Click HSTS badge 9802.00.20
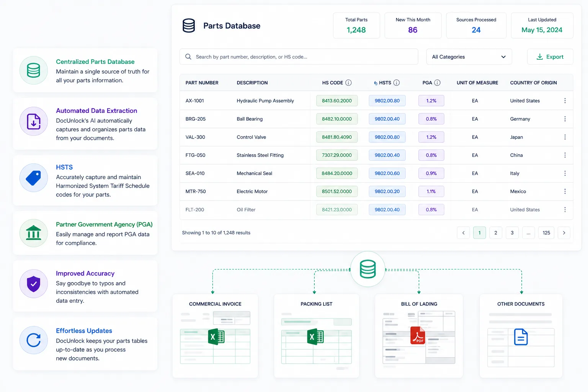The width and height of the screenshot is (588, 392). (x=387, y=191)
